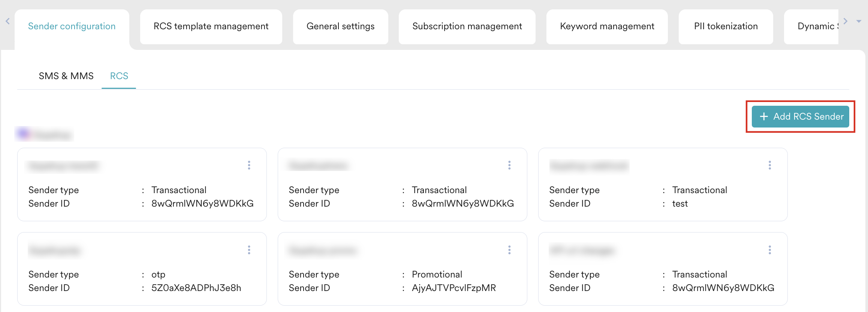Open kebab menu on card with Sender ID test
Image resolution: width=868 pixels, height=312 pixels.
[x=770, y=165]
